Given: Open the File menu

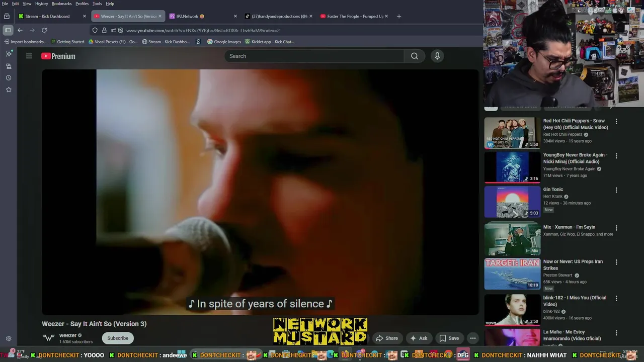Looking at the screenshot, I should [5, 4].
